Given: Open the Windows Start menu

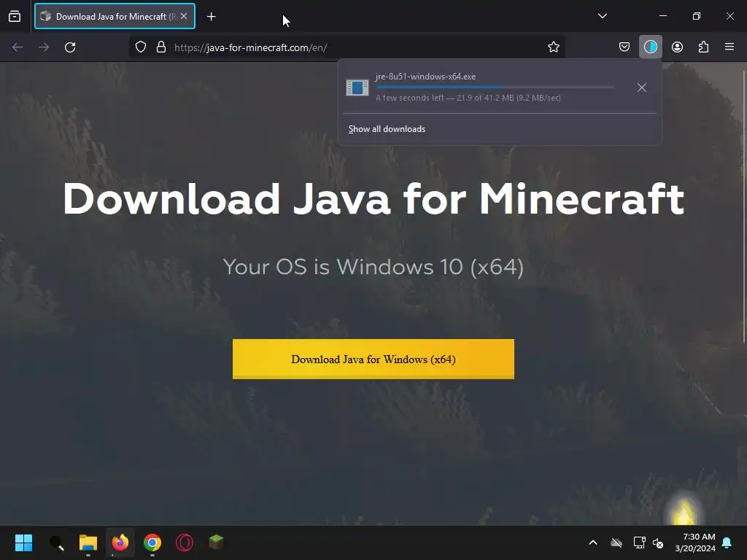Looking at the screenshot, I should pyautogui.click(x=23, y=542).
